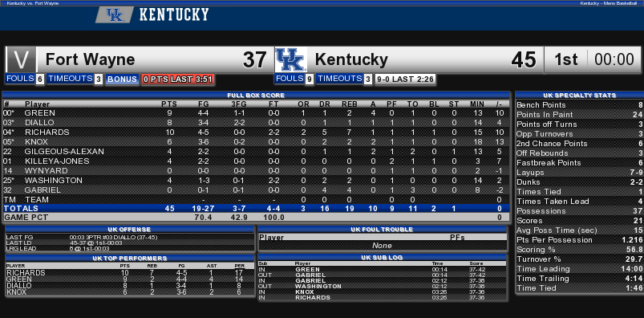Select the Fastbreak Points stat row
This screenshot has width=644, height=318.
point(579,163)
